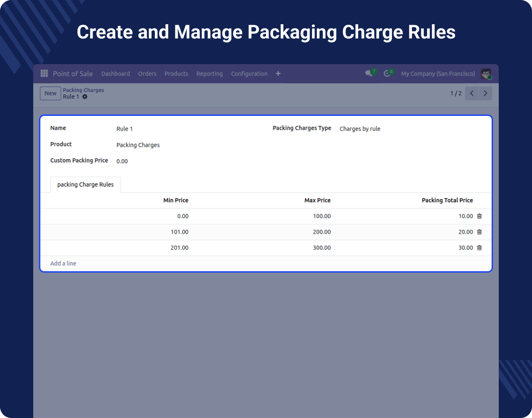Delete the 0.00 to 100.00 rule row

tap(479, 216)
